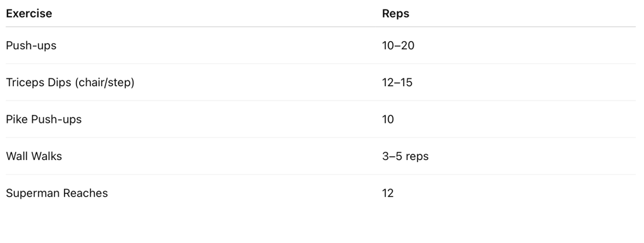The image size is (644, 243).
Task: Click the 10 value beside Pike Push-ups
Action: [388, 120]
